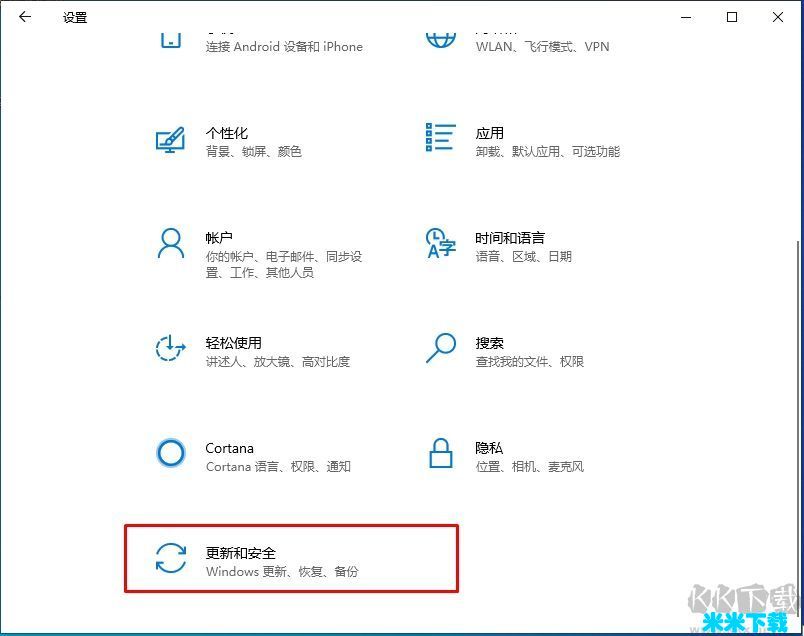This screenshot has height=636, width=804.
Task: Click description 连接 Android 设备和 iPhone
Action: click(284, 47)
